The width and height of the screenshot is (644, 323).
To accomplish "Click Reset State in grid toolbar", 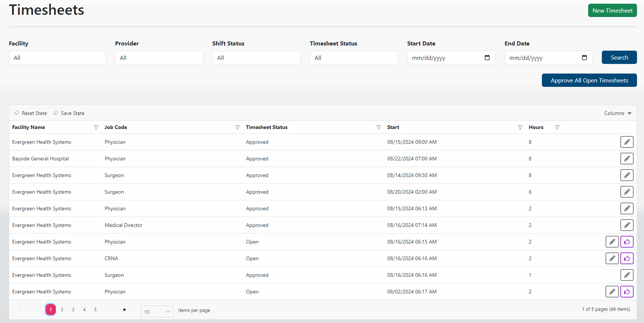I will click(31, 113).
